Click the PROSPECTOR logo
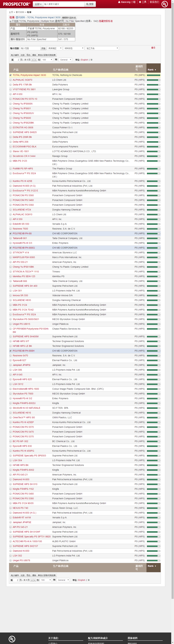174x644 pixels. tap(16, 4)
